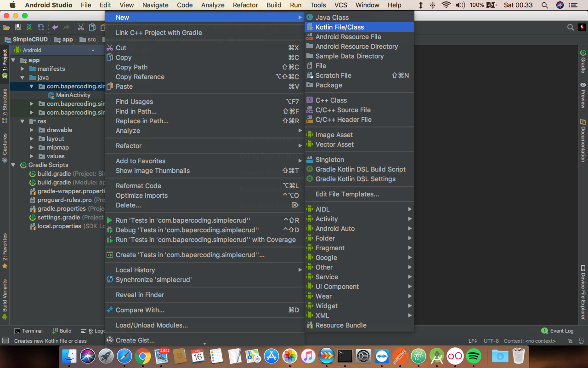Open the Captures side panel
588x368 pixels.
[x=5, y=148]
